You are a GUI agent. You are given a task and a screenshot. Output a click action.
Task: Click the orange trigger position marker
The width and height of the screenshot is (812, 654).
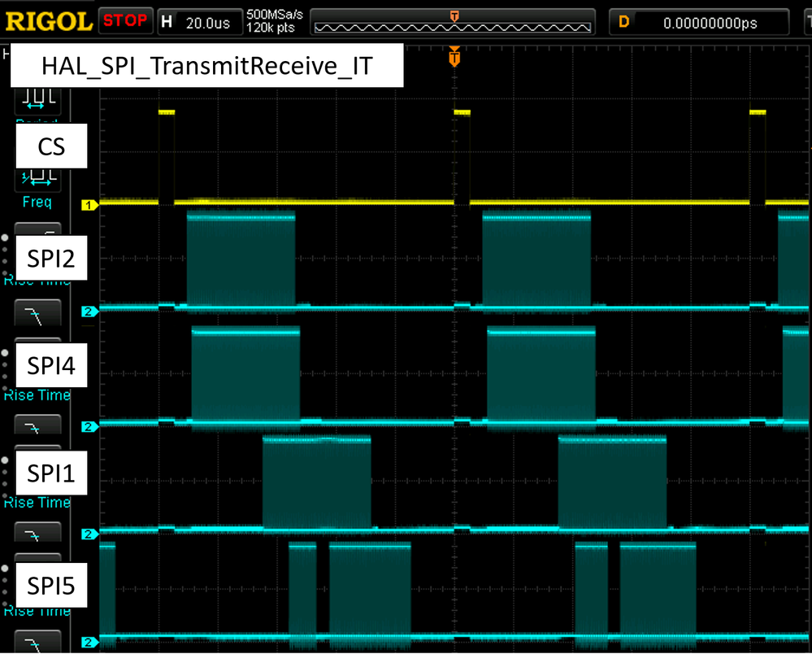point(453,57)
